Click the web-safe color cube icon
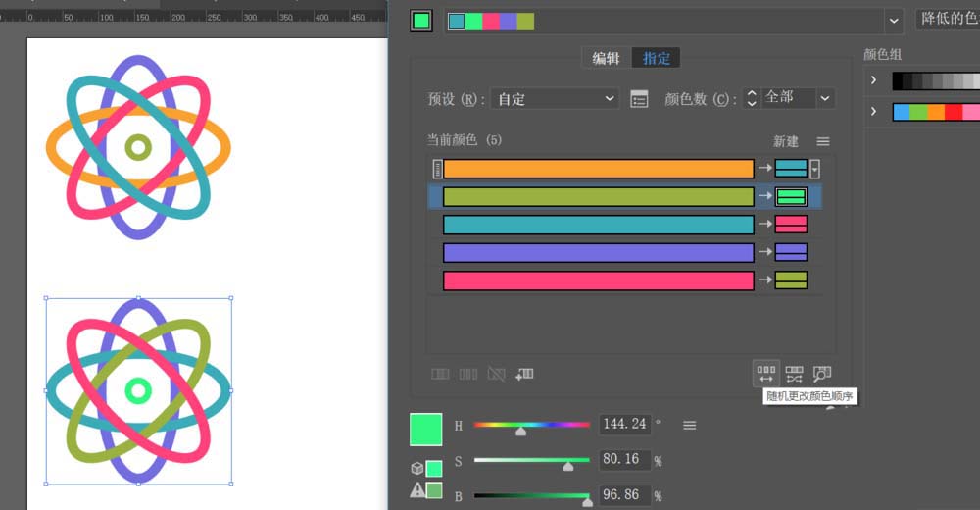 coord(417,469)
